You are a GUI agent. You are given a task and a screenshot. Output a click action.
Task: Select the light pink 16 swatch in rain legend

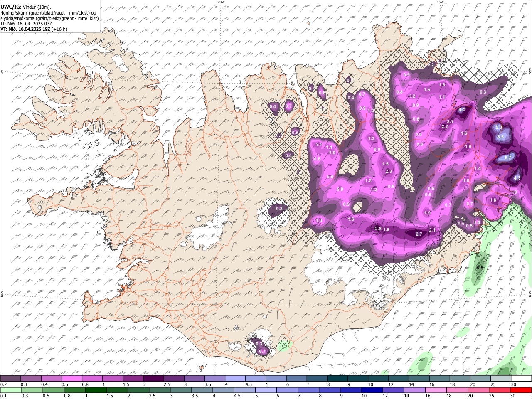tap(436, 390)
